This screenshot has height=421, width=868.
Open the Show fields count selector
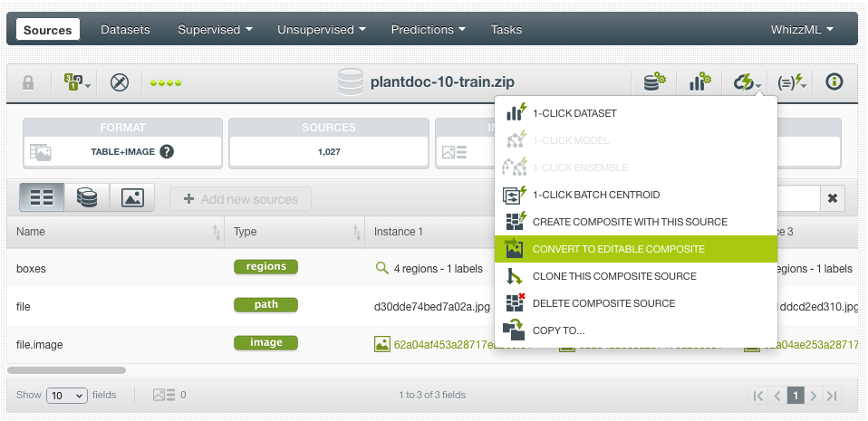pos(67,396)
